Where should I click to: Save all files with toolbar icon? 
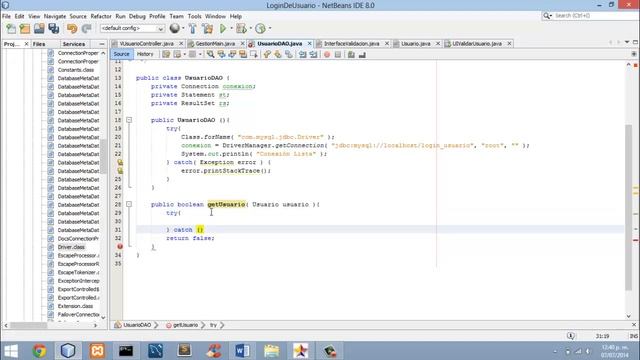tap(53, 29)
